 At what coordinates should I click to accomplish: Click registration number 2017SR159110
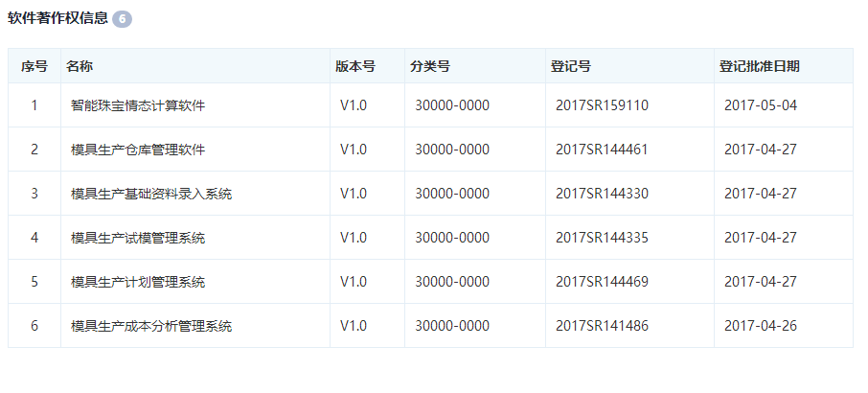602,105
